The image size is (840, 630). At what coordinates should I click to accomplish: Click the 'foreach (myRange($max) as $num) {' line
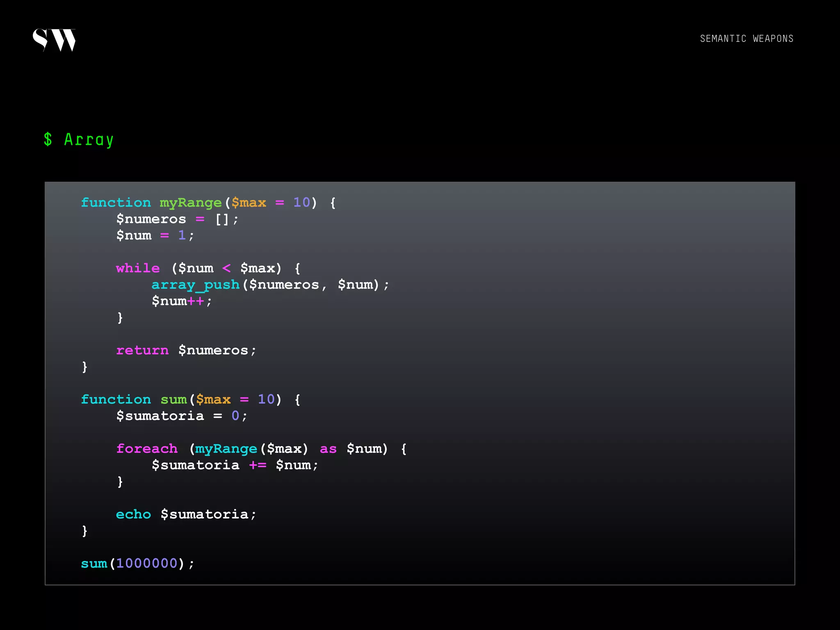[x=261, y=449]
